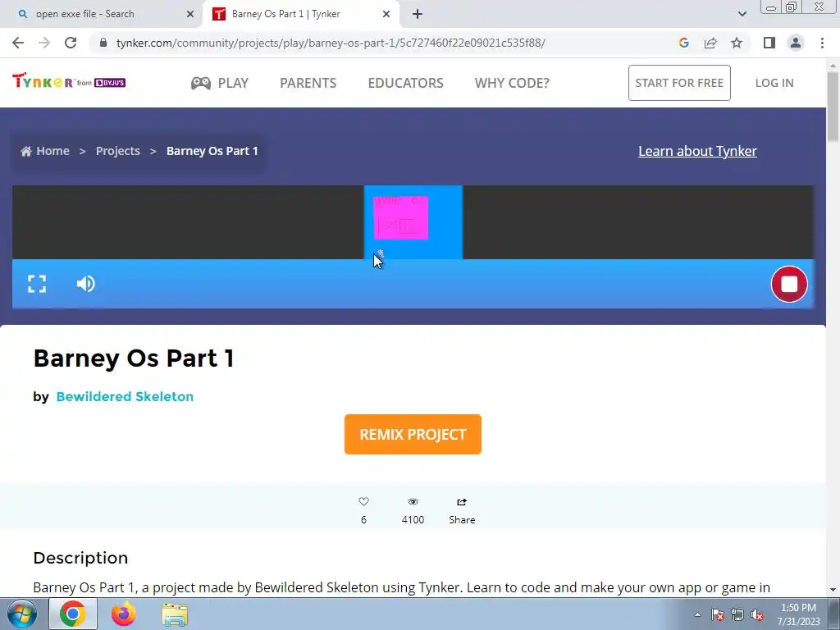Bookmark this page with the star icon
The height and width of the screenshot is (630, 840).
click(737, 43)
